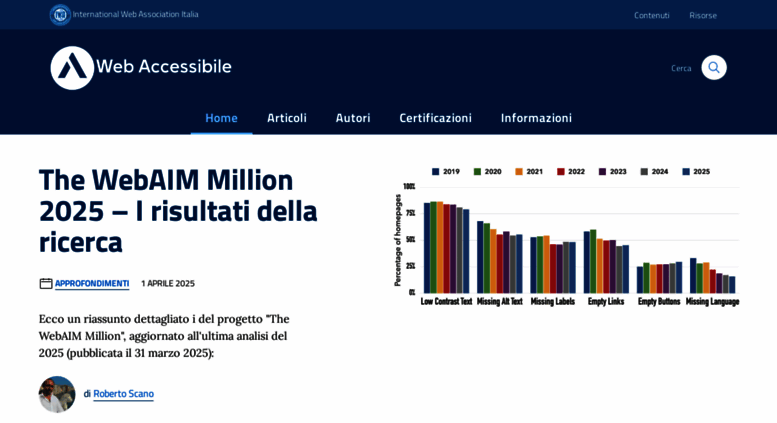777x423 pixels.
Task: Open the Roberto Scano author link
Action: click(x=123, y=394)
